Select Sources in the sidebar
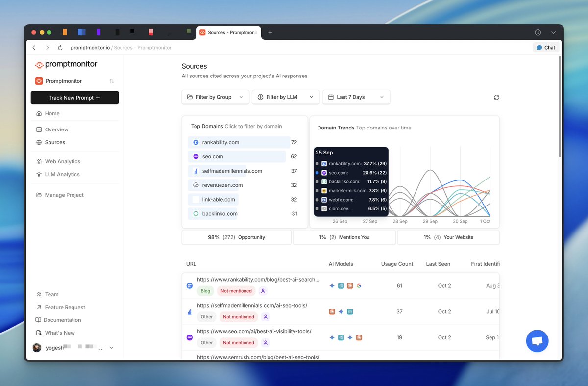Screen dimensions: 588x386 (51, 142)
